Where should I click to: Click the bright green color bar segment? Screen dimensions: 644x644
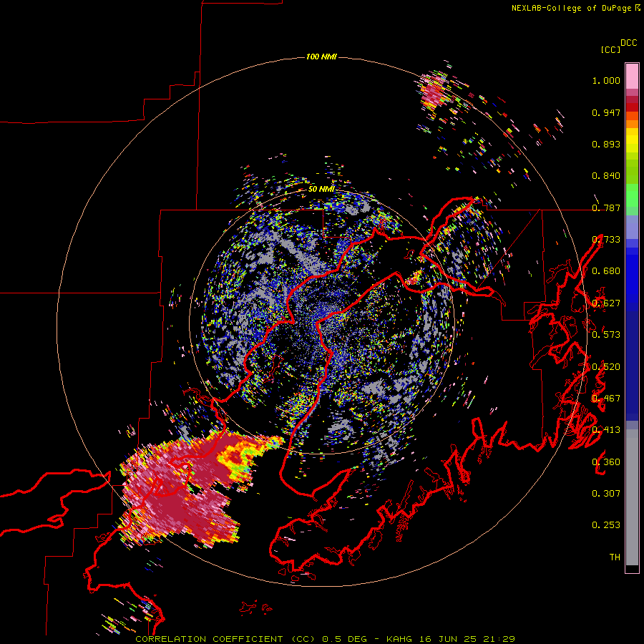click(632, 195)
